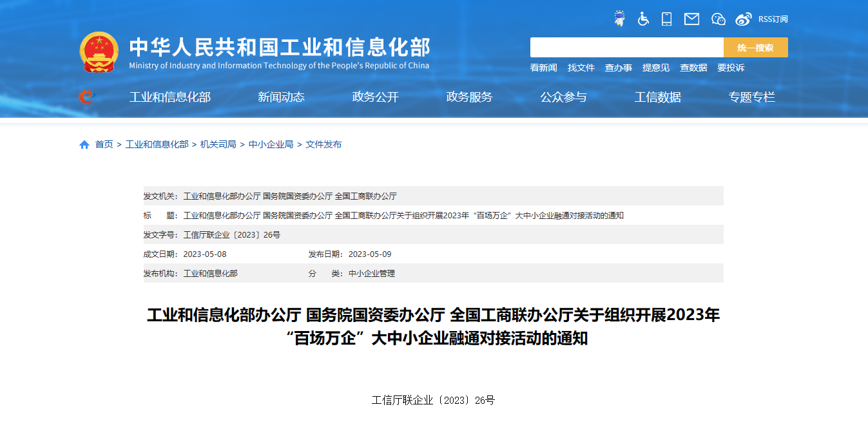
Task: Open the Weibo icon link
Action: 744,19
